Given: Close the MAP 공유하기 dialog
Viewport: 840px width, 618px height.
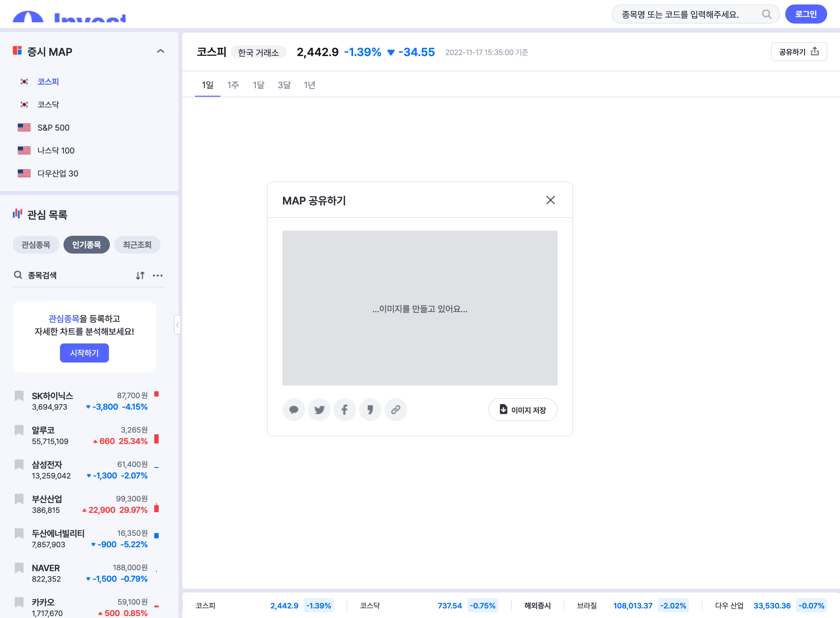Looking at the screenshot, I should 550,200.
